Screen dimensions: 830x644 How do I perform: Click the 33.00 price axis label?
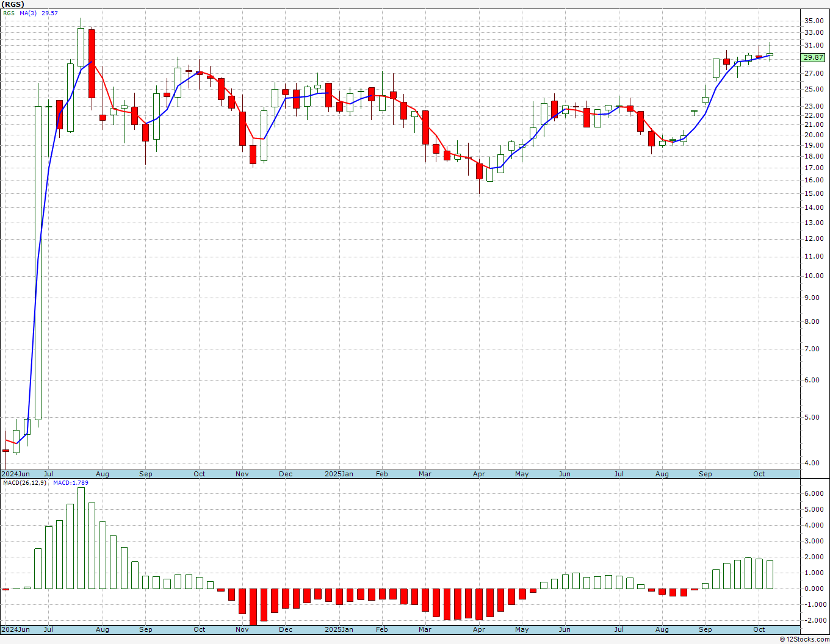tap(814, 32)
